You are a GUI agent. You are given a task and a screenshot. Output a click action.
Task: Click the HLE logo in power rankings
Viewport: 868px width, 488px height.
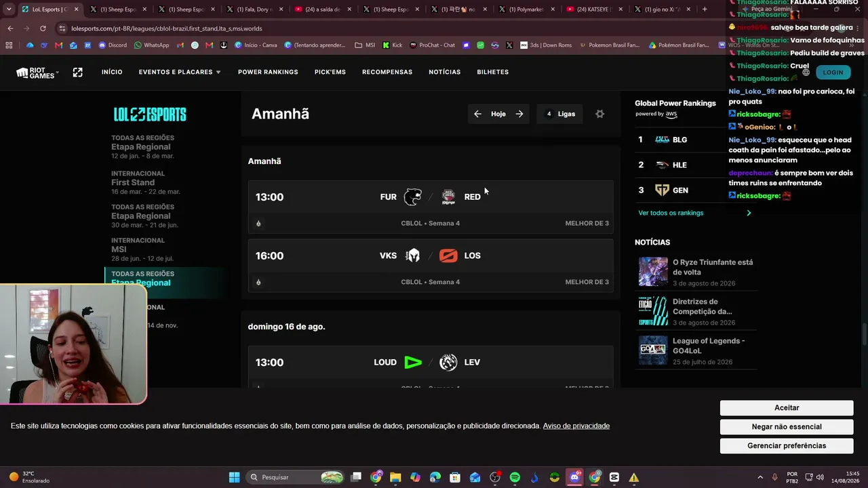(x=662, y=165)
